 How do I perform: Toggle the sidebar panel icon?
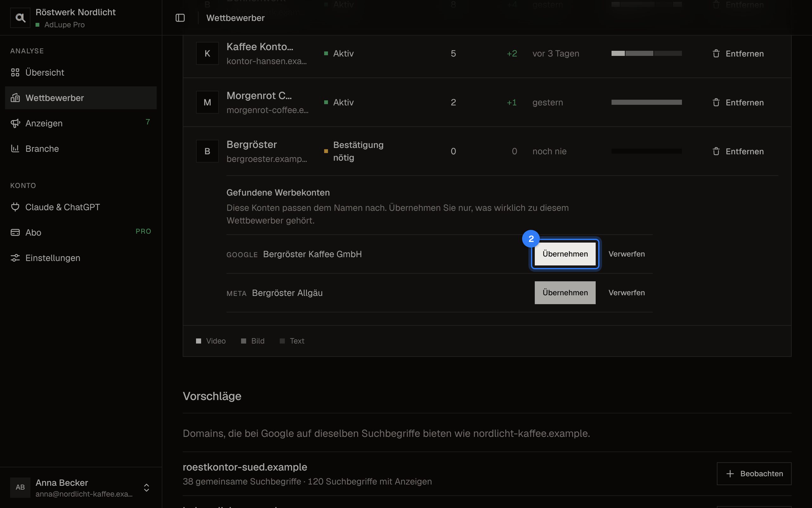click(x=180, y=18)
